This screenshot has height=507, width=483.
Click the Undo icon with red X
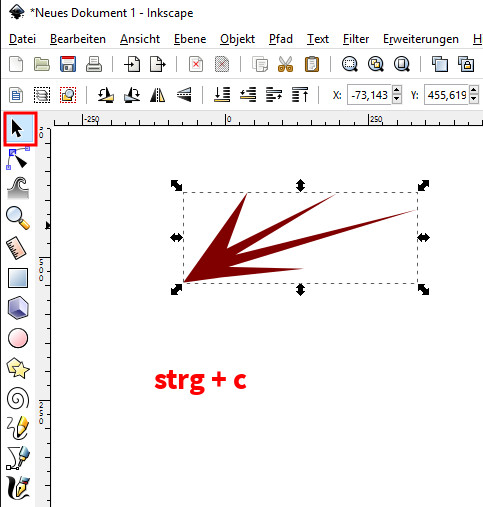tap(196, 64)
